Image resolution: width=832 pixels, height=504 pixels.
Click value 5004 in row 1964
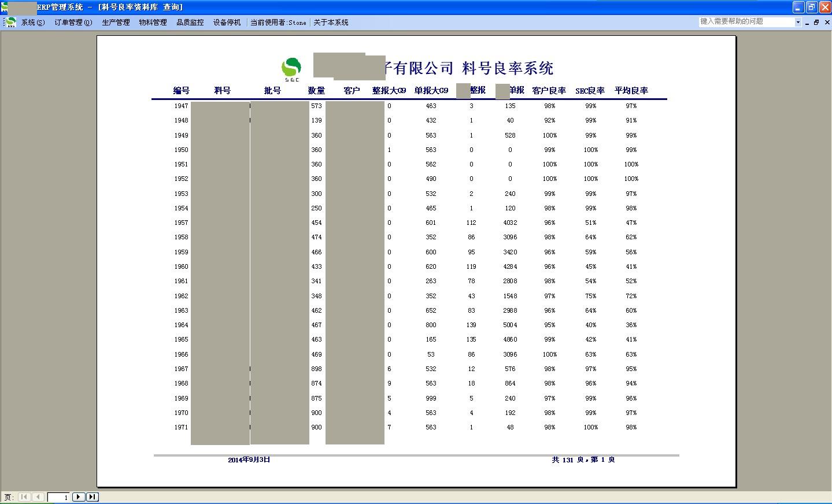click(510, 325)
